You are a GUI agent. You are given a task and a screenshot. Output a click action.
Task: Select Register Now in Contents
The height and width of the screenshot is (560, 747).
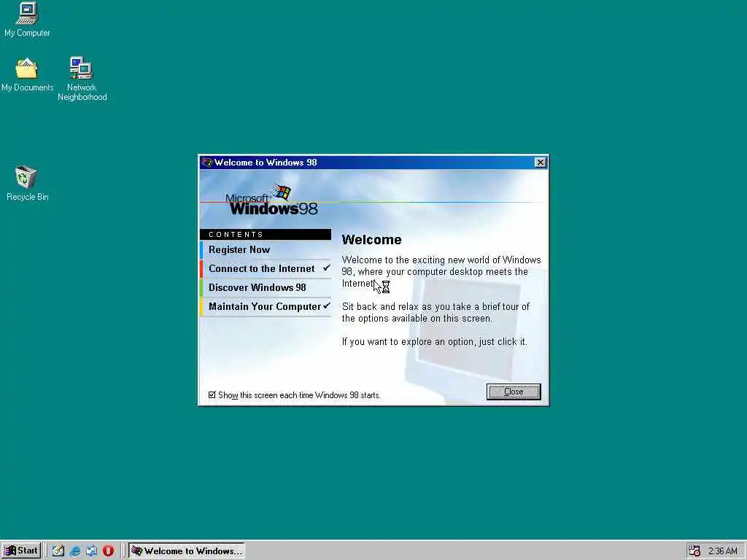(x=266, y=249)
